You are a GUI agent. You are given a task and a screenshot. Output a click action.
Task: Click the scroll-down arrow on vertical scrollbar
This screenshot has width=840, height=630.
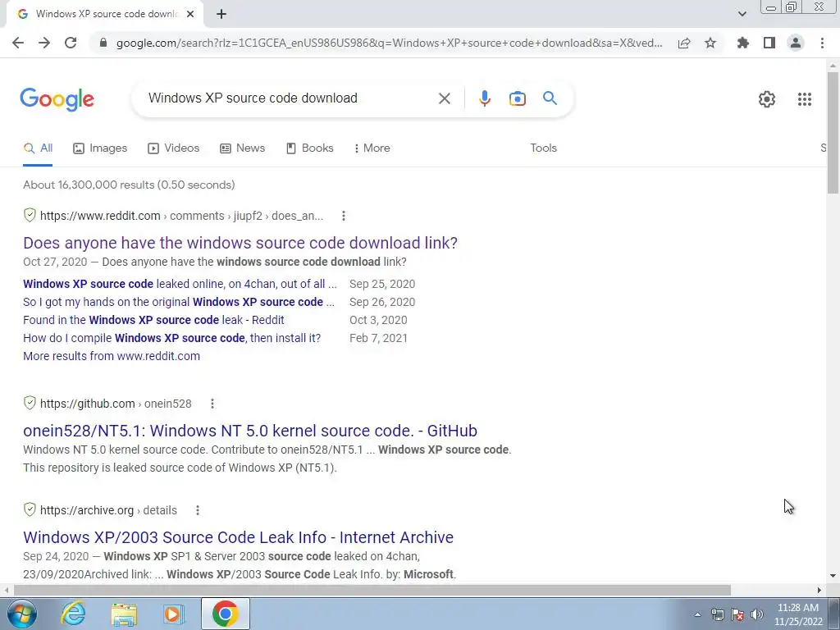pos(833,576)
